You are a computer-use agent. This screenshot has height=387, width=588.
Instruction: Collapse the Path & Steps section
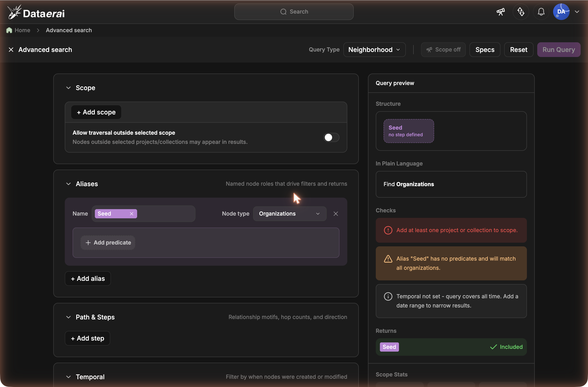point(68,317)
